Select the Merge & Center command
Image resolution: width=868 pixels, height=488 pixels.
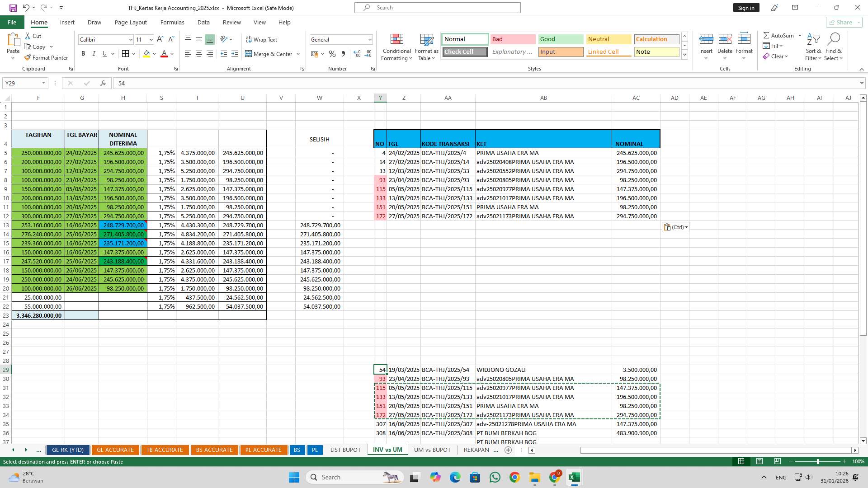click(269, 54)
